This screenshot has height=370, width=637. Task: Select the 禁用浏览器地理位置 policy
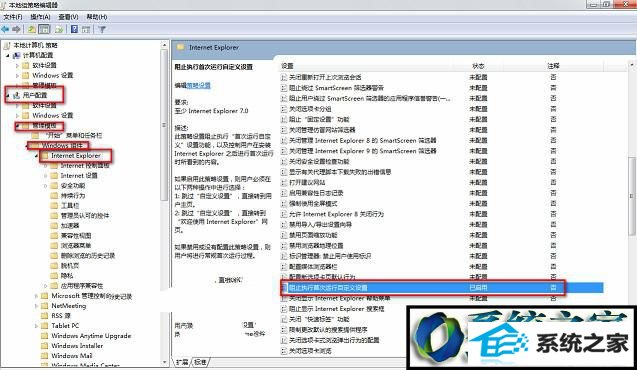click(316, 246)
